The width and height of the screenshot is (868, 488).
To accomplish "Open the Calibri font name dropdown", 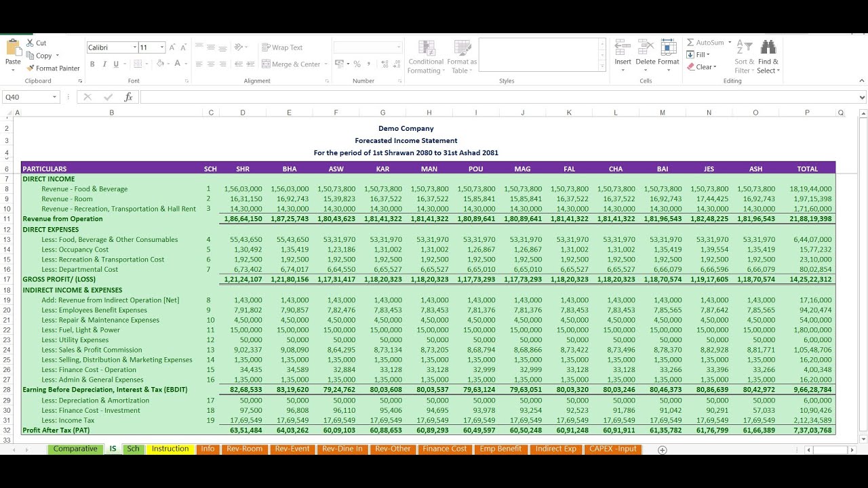I will pyautogui.click(x=134, y=47).
